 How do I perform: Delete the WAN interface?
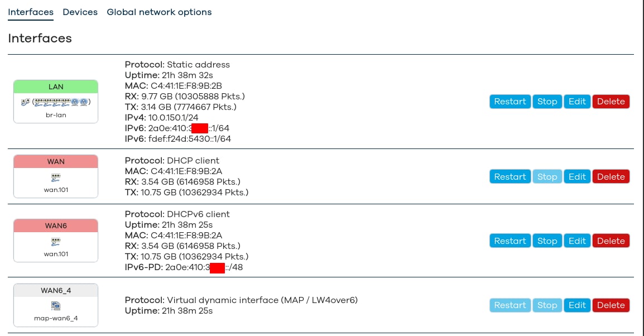[611, 177]
